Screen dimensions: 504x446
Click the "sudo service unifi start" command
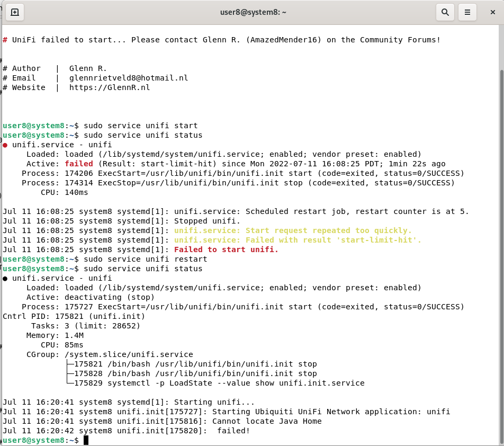140,126
